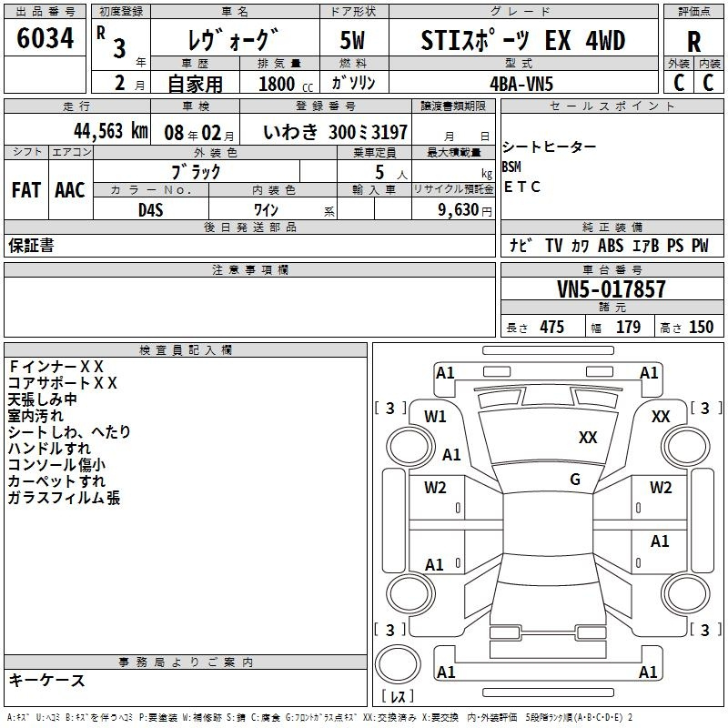Select the W2 mark on right door
This screenshot has height=728, width=728.
coord(661,487)
